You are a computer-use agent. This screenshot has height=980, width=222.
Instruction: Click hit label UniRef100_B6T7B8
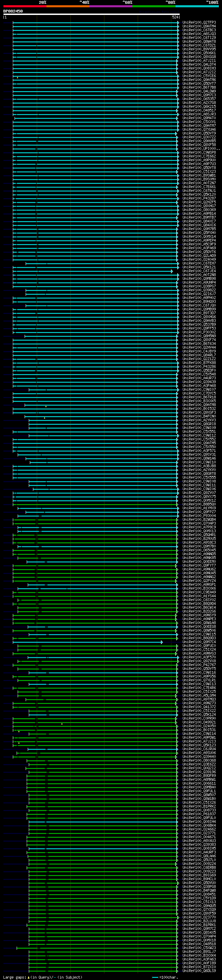(199, 88)
